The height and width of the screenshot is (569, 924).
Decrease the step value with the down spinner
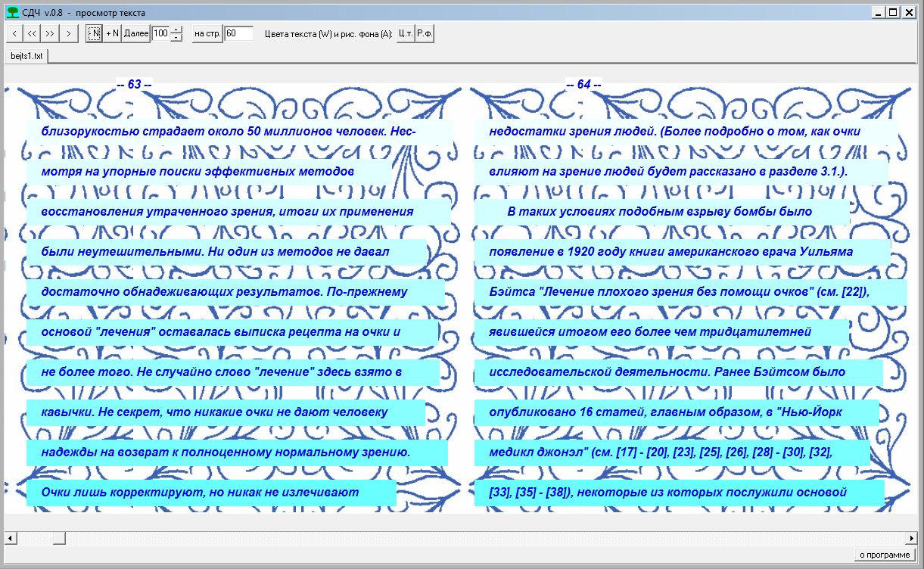pyautogui.click(x=176, y=37)
